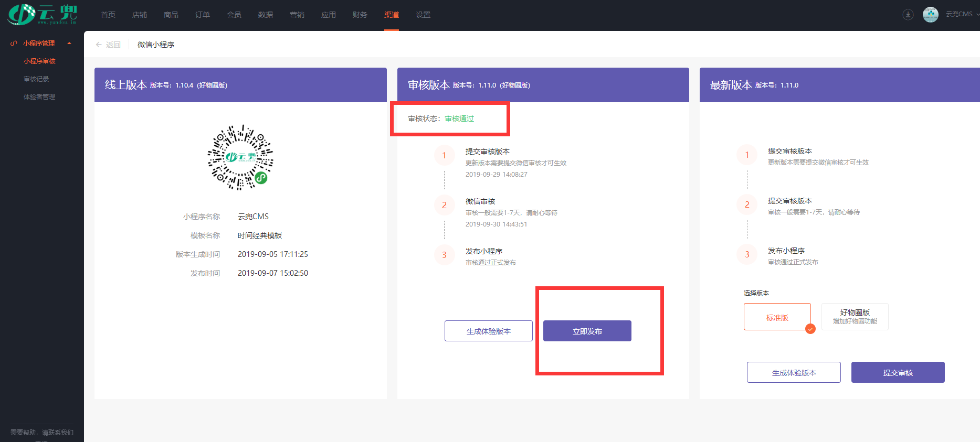Open the 营销 top menu
Viewport: 980px width, 442px height.
297,15
